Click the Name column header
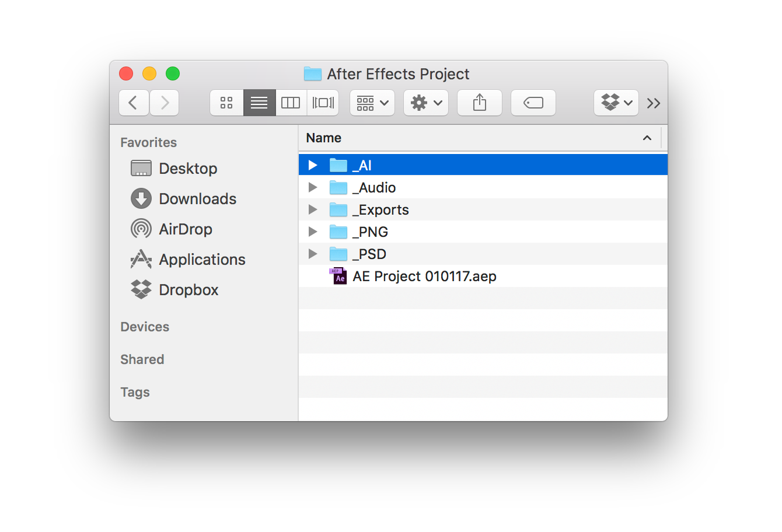 pyautogui.click(x=480, y=138)
